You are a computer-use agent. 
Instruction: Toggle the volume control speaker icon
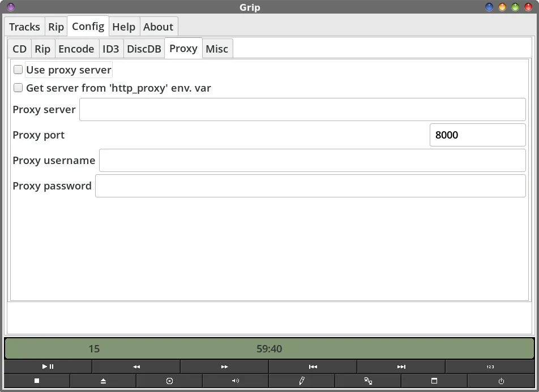pyautogui.click(x=236, y=381)
